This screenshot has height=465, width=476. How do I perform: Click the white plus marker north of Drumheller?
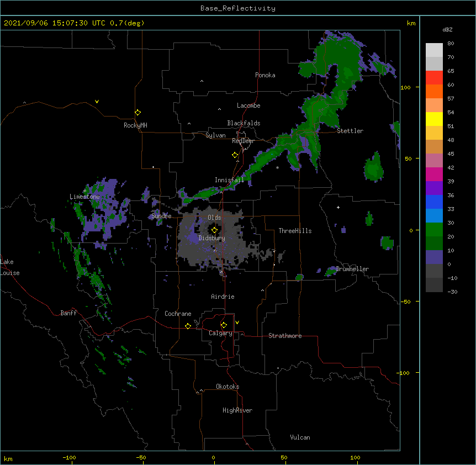(x=338, y=207)
